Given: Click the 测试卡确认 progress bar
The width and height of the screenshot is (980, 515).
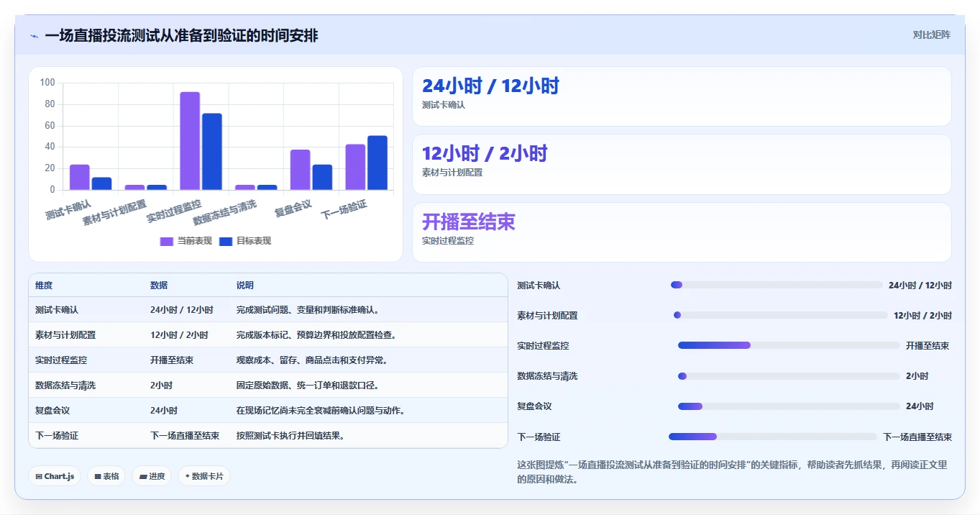Looking at the screenshot, I should (x=777, y=285).
